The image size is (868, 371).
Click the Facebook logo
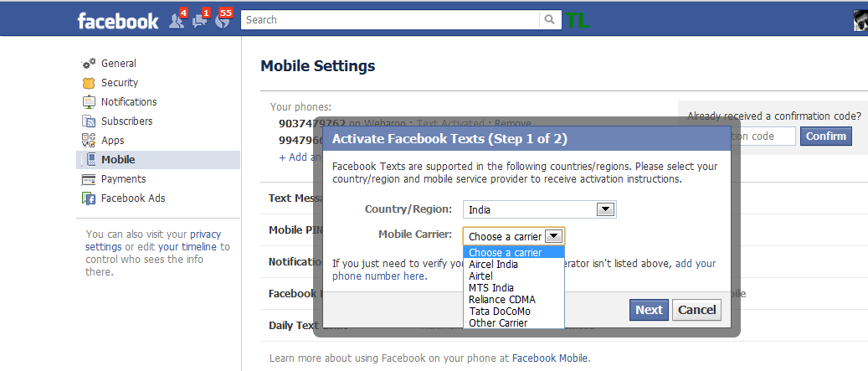[x=118, y=21]
